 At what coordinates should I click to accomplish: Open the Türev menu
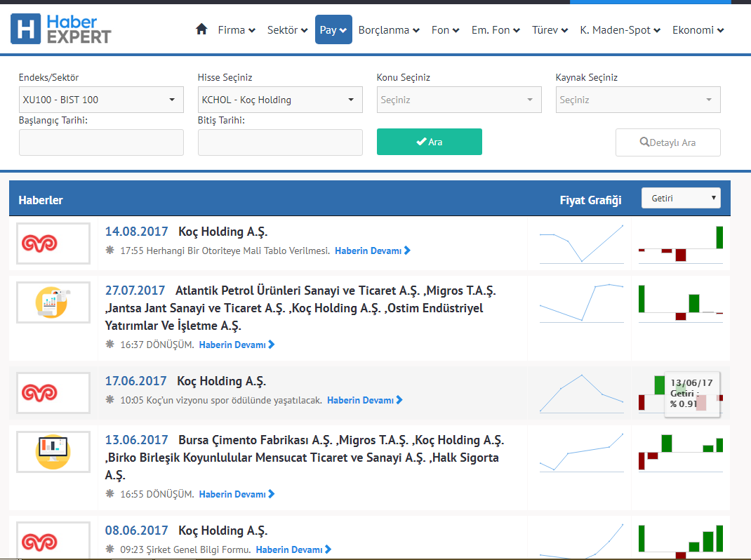[550, 29]
